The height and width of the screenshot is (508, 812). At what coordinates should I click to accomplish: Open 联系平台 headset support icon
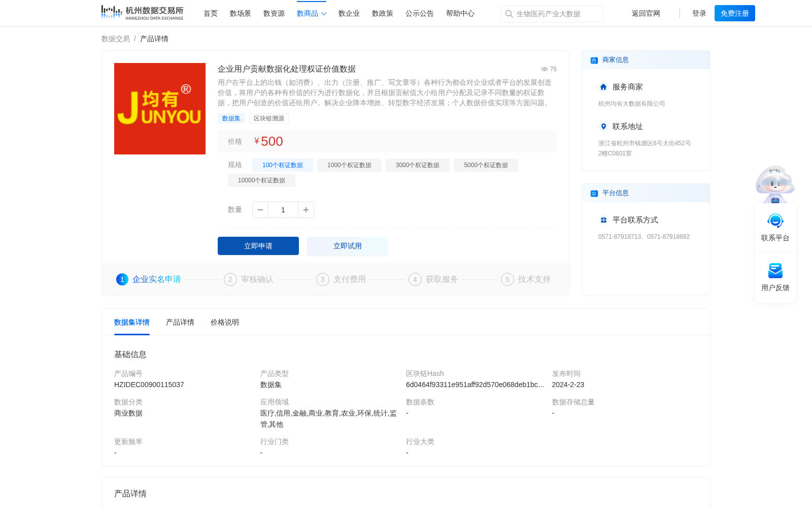775,221
